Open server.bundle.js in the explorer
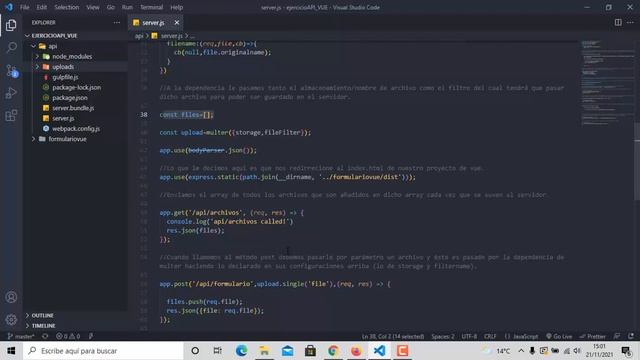Viewport: 640px width, 360px height. [73, 108]
